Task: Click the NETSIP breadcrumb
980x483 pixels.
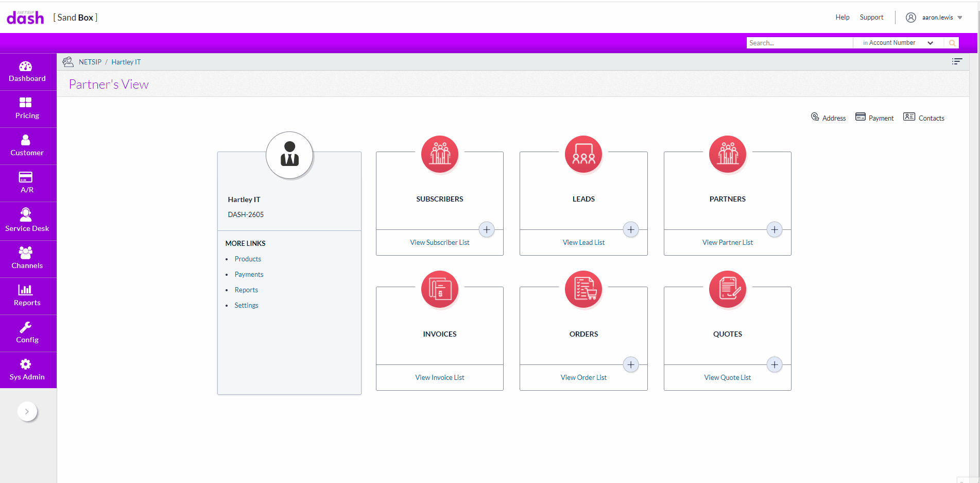Action: pos(90,62)
